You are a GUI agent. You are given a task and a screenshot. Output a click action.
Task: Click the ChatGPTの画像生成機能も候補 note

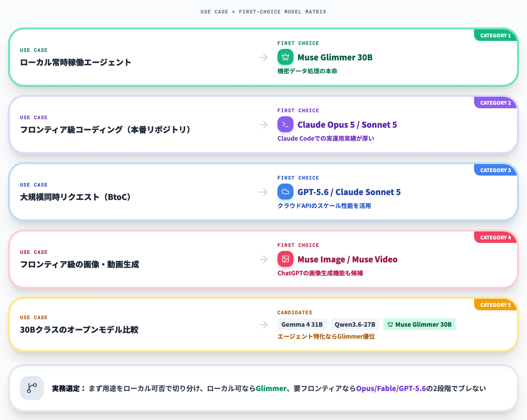[x=320, y=273]
